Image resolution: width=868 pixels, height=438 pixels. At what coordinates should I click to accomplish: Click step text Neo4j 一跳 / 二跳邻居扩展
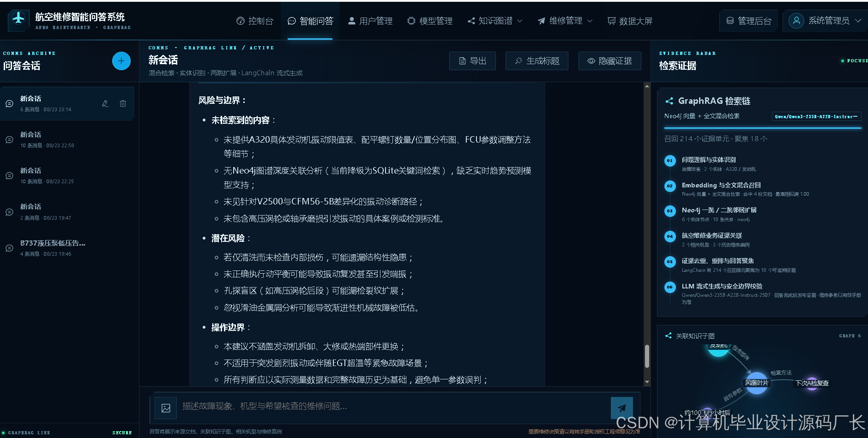719,210
